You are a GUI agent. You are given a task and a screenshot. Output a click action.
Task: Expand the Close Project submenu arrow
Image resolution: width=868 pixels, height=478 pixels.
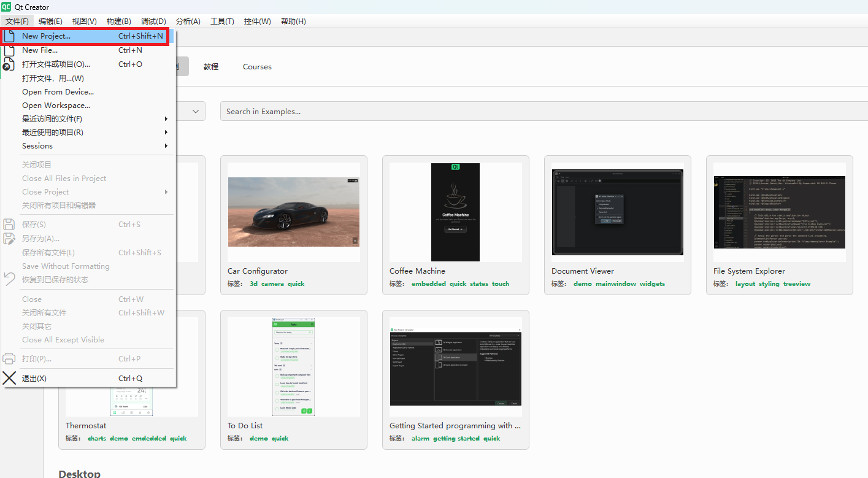tap(166, 192)
